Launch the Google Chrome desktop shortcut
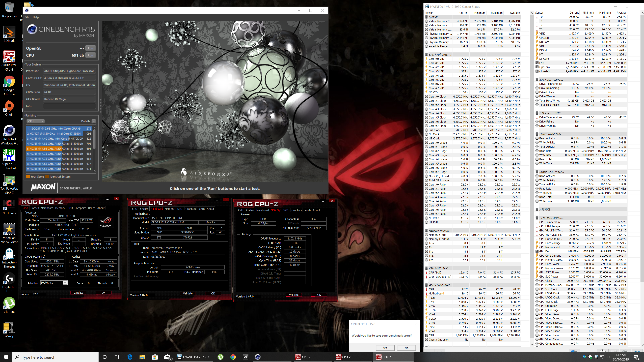This screenshot has height=362, width=644. pos(9,85)
